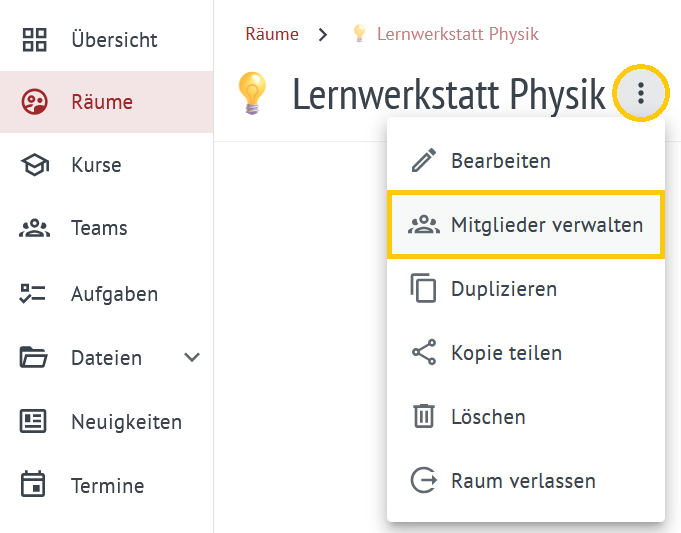Click Lernwerkstatt Physik breadcrumb link
Image resolution: width=681 pixels, height=533 pixels.
(x=457, y=34)
